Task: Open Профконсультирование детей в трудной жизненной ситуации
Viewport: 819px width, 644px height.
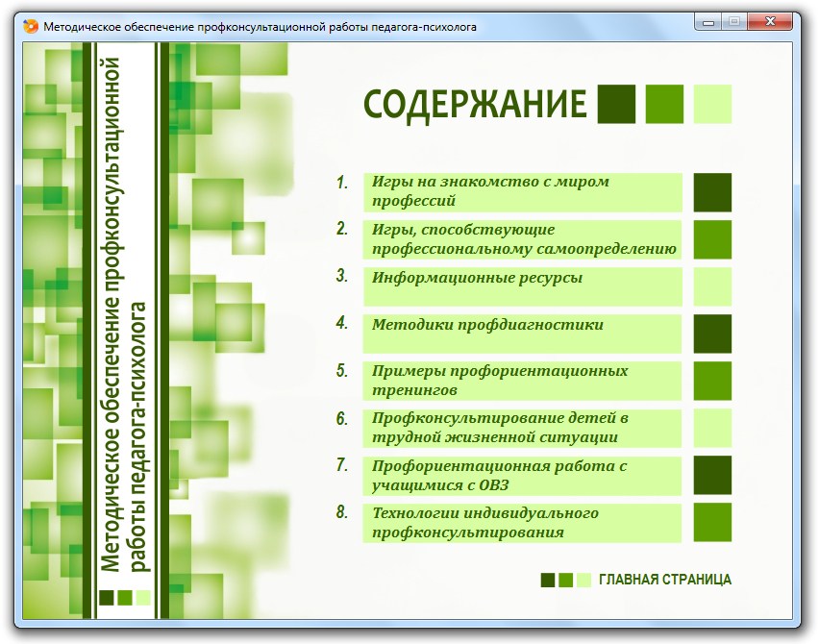Action: [522, 428]
